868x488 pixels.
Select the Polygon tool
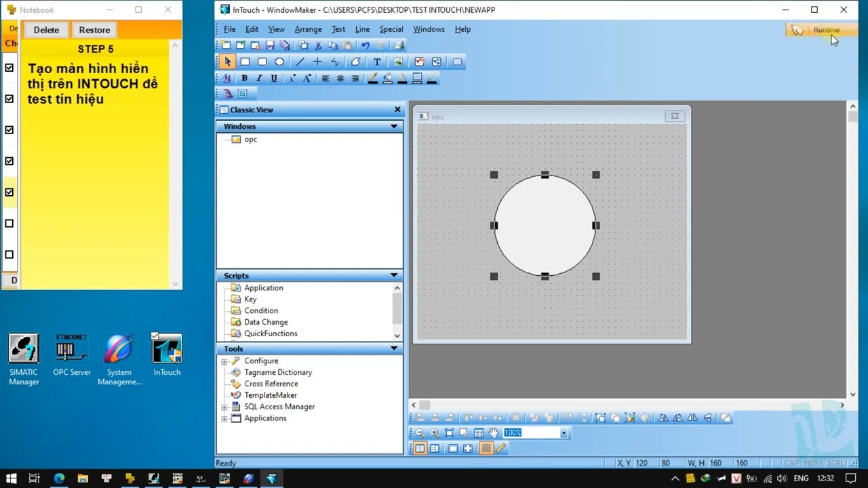356,62
